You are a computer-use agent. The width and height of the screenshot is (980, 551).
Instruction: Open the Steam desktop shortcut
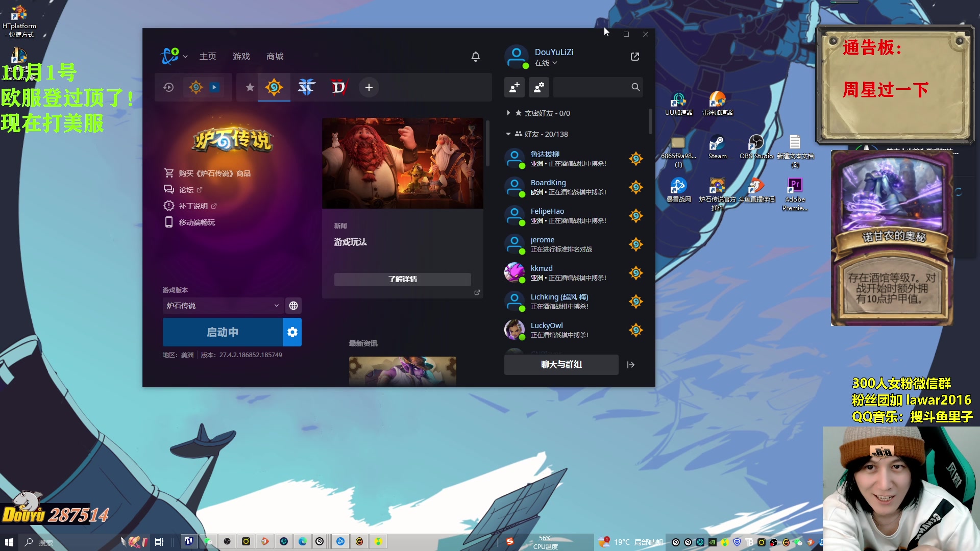(x=717, y=147)
